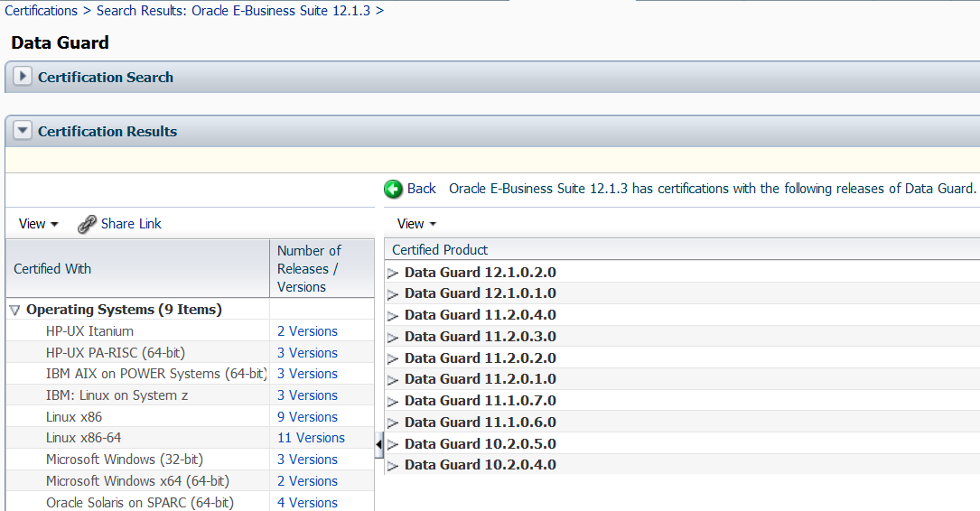
Task: Expand the Certification Search panel
Action: pyautogui.click(x=23, y=77)
